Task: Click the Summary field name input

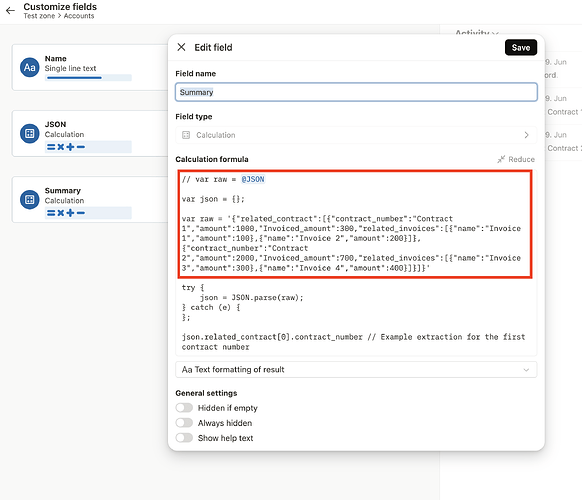Action: click(x=356, y=92)
